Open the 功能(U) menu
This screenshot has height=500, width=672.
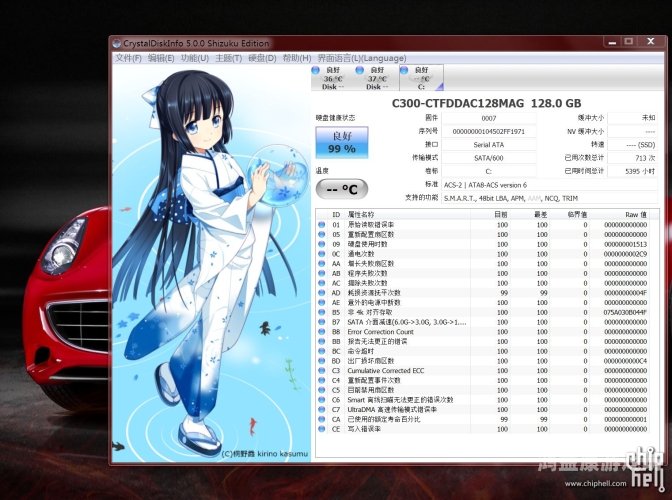(x=195, y=58)
